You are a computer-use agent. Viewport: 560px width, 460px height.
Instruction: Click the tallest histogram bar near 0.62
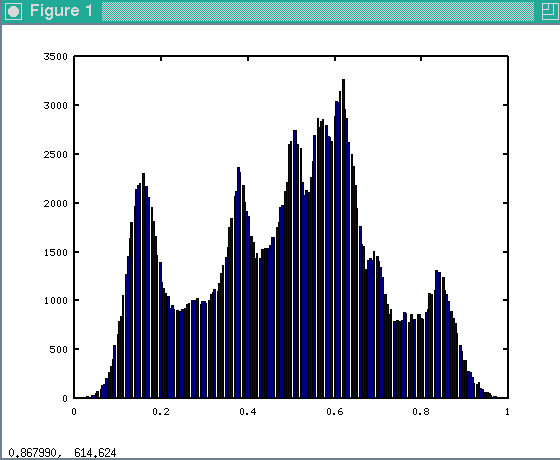[344, 239]
